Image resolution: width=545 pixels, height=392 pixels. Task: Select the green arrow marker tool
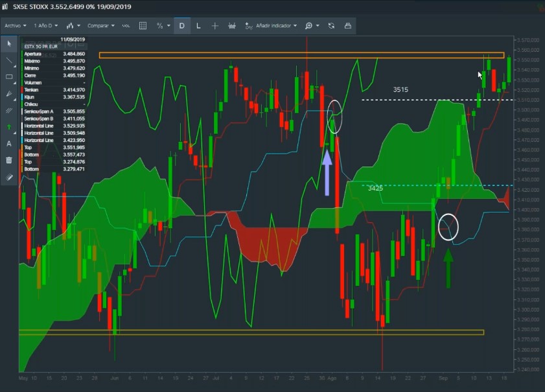(9, 127)
